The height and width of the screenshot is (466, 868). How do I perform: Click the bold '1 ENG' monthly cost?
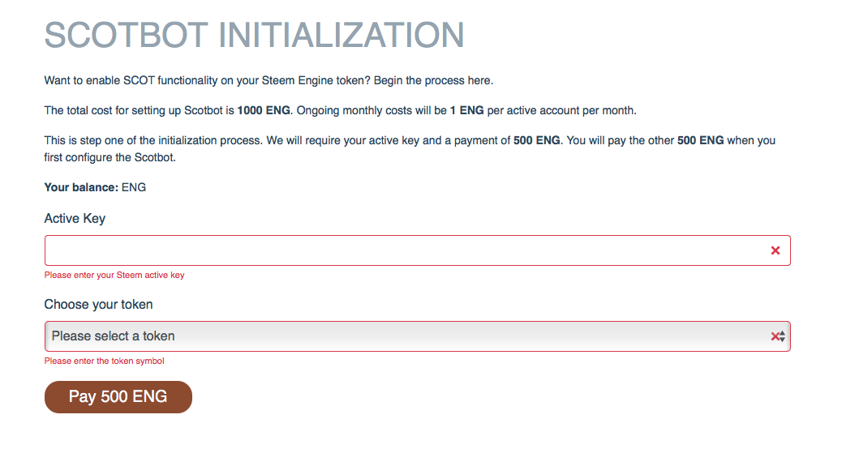coord(466,110)
